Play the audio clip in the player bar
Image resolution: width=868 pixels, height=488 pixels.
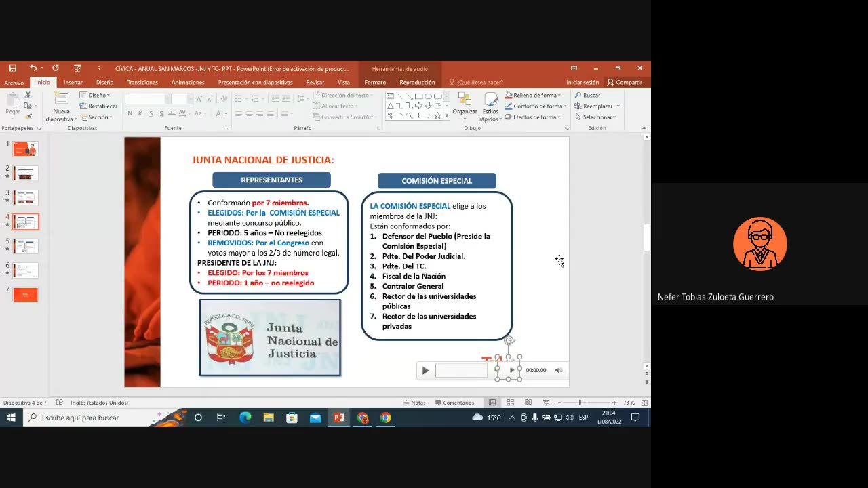[x=425, y=371]
